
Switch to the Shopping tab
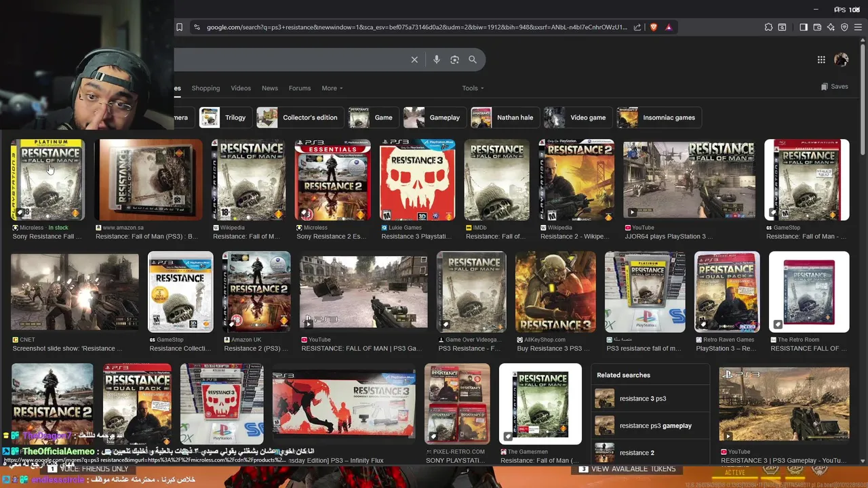pos(205,88)
